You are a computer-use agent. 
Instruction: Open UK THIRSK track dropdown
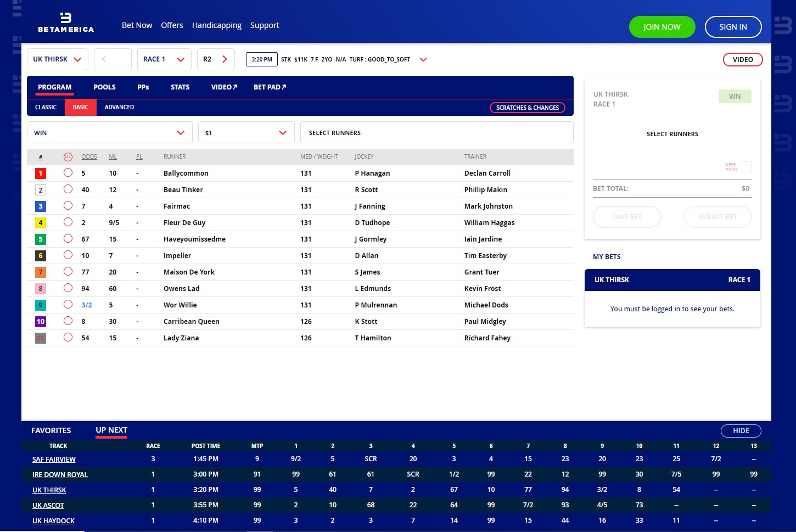58,59
